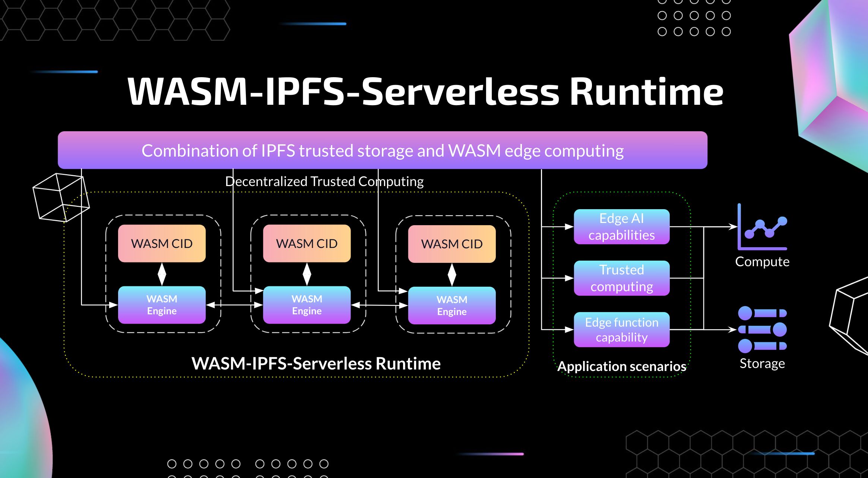
Task: Select the purple 'Combination of IPFS trusted storage' banner
Action: 383,150
